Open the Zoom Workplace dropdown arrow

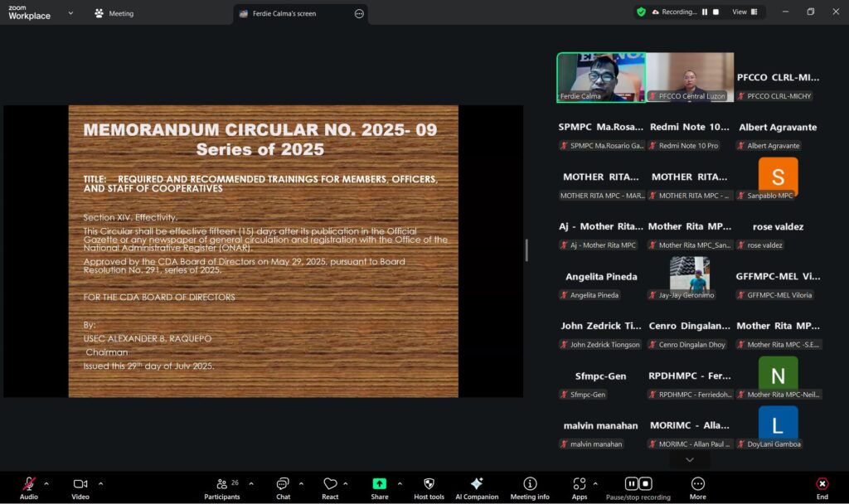pyautogui.click(x=70, y=13)
